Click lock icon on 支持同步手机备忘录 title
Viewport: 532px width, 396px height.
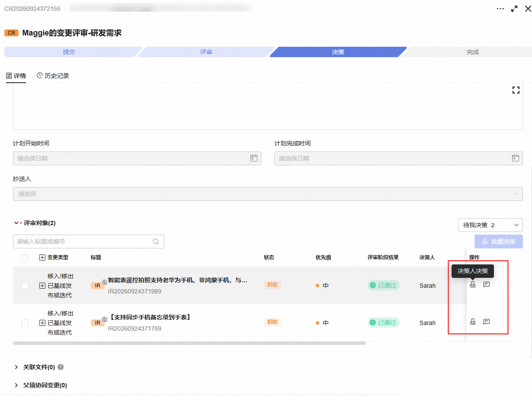pyautogui.click(x=104, y=319)
